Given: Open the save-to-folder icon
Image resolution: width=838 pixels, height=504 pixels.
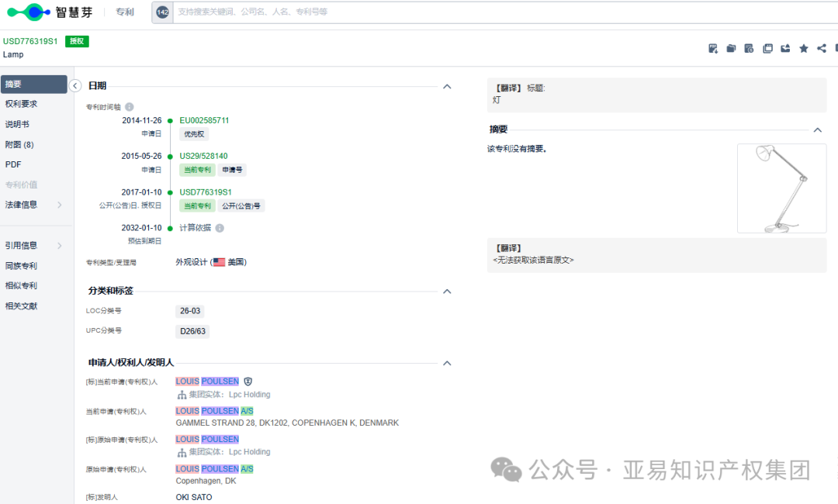Looking at the screenshot, I should pyautogui.click(x=730, y=48).
